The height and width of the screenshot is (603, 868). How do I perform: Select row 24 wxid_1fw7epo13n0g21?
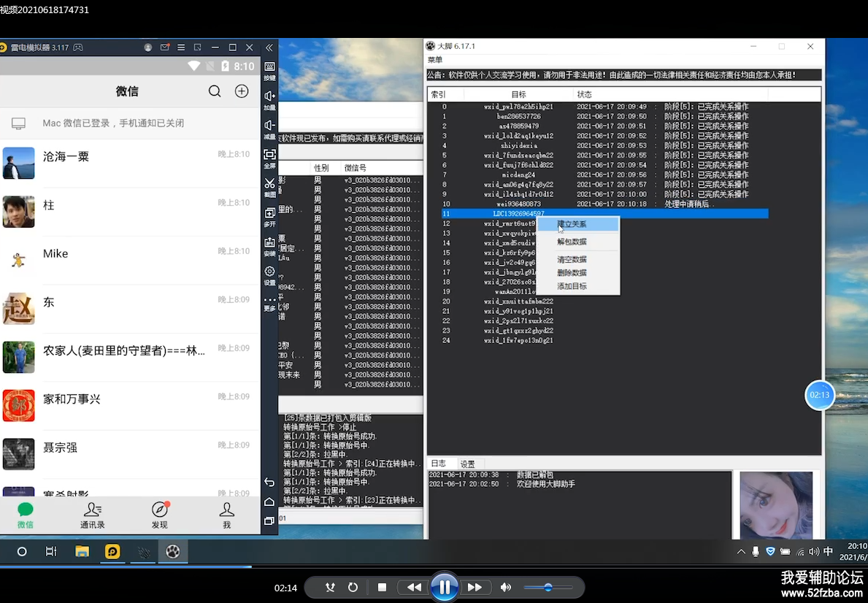pyautogui.click(x=604, y=340)
